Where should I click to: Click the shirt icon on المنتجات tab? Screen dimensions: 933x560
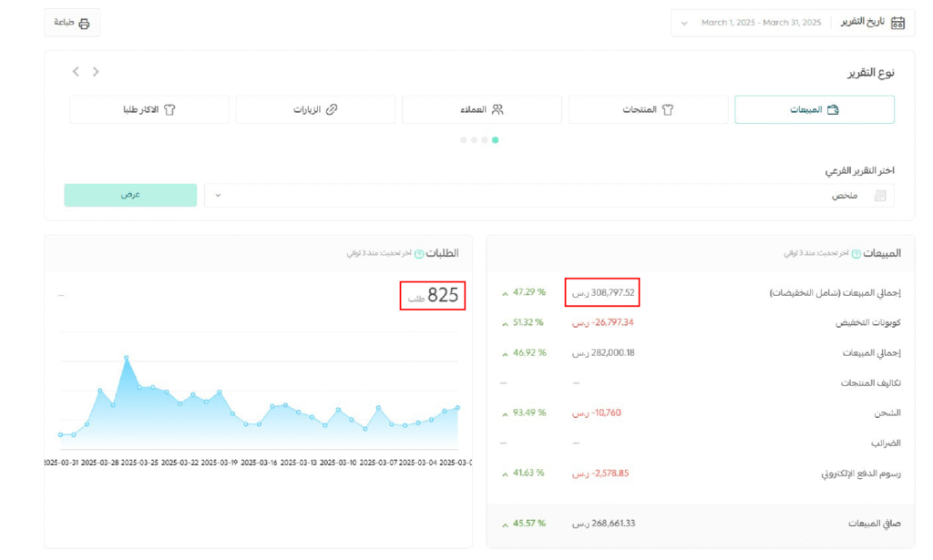click(x=667, y=109)
